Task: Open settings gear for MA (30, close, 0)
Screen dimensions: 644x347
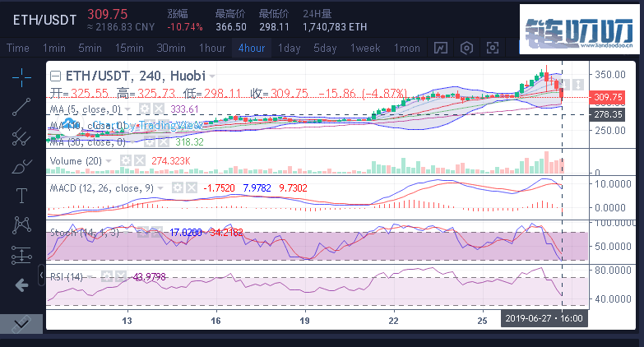Action: [x=150, y=142]
